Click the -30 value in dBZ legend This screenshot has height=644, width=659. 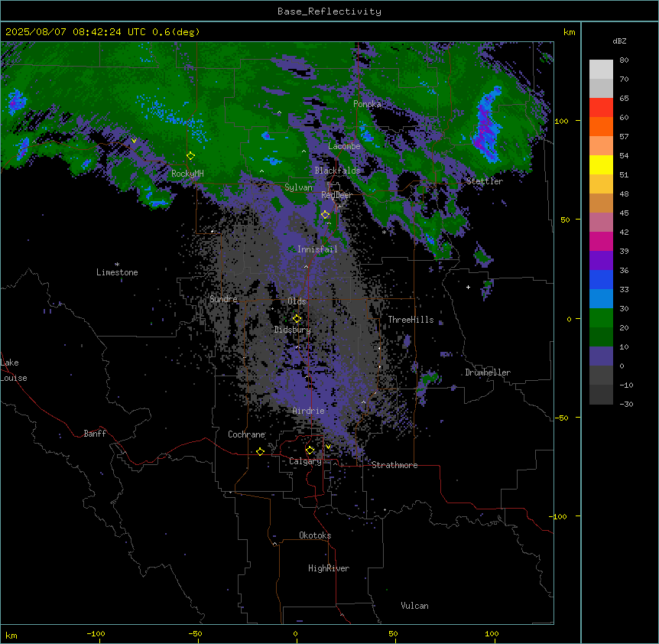click(x=626, y=404)
